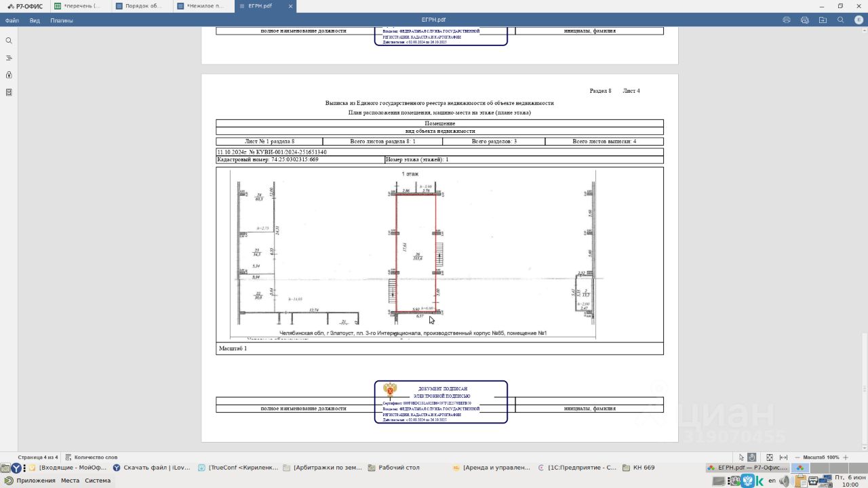Click the highlighted red room 26 on floor plan
Image resolution: width=868 pixels, height=488 pixels.
pos(416,254)
